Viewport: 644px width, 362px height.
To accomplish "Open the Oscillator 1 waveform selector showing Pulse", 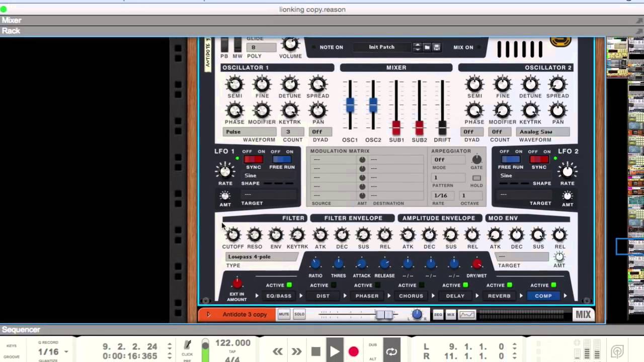I will coord(250,132).
